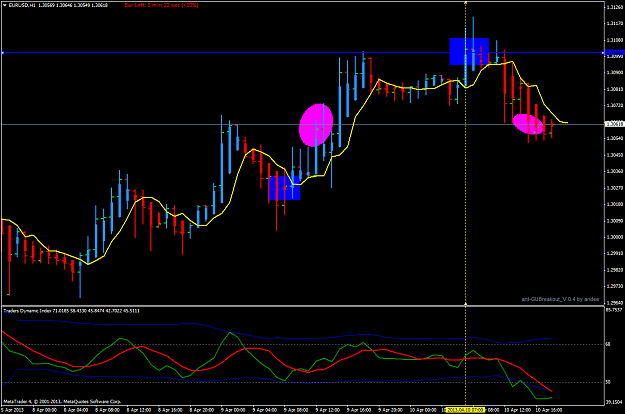The height and width of the screenshot is (414, 625).
Task: Click the ant-GUBreakout indicator label text
Action: pos(560,299)
